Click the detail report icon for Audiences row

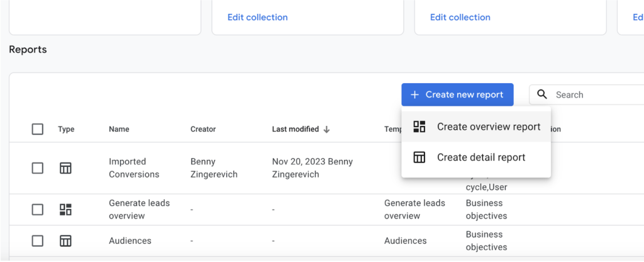tap(65, 241)
